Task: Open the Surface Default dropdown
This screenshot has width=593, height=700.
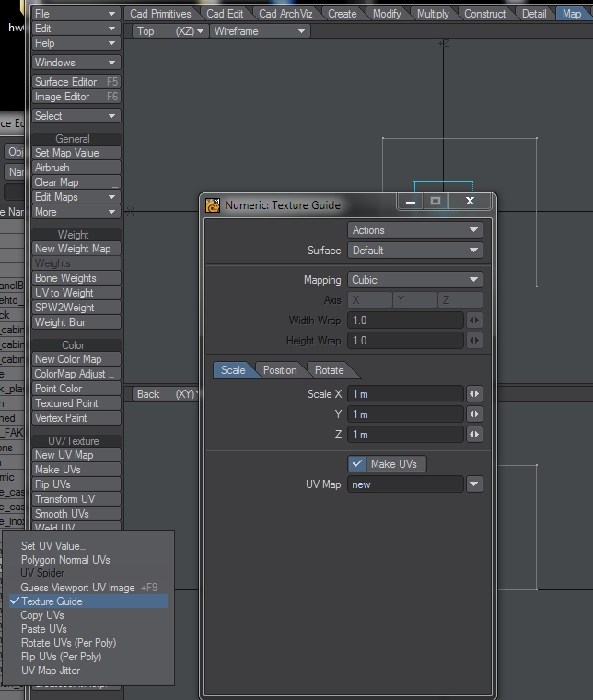Action: click(415, 251)
